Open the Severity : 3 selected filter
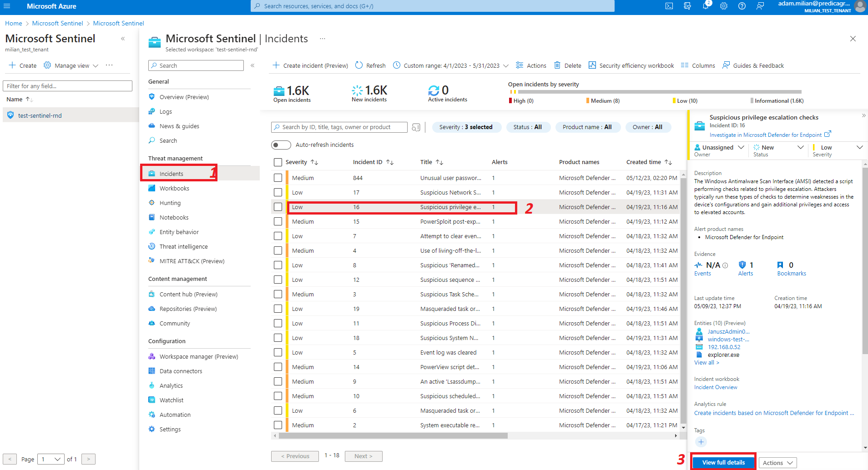The width and height of the screenshot is (868, 470). pos(467,127)
